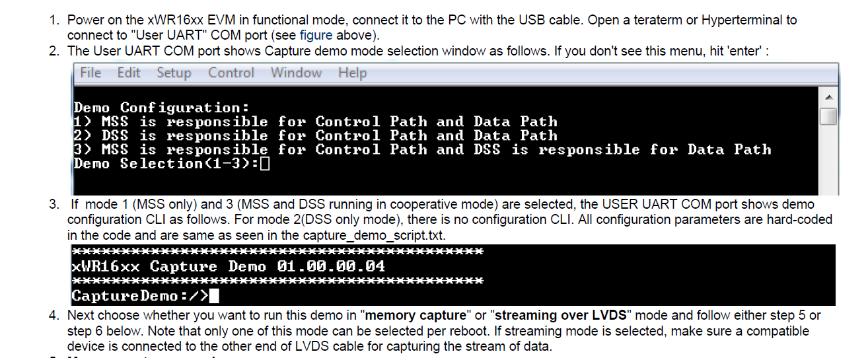Open the Control menu

[231, 73]
